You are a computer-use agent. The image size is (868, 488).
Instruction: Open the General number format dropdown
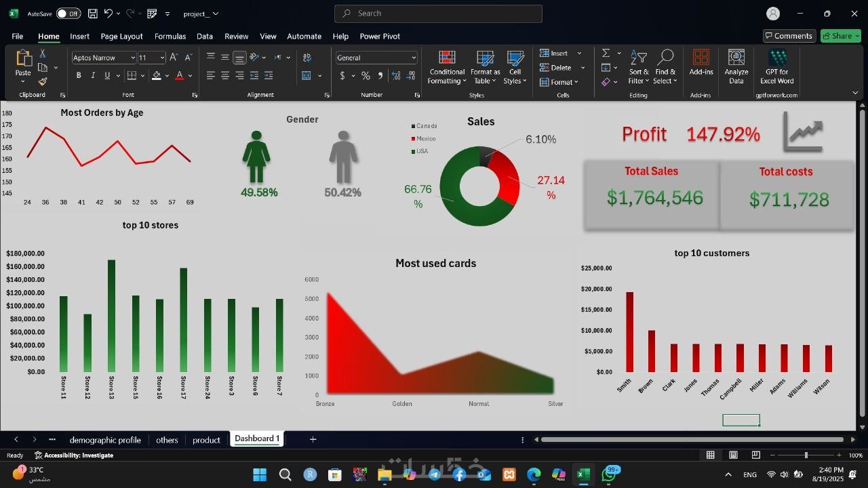click(x=414, y=58)
